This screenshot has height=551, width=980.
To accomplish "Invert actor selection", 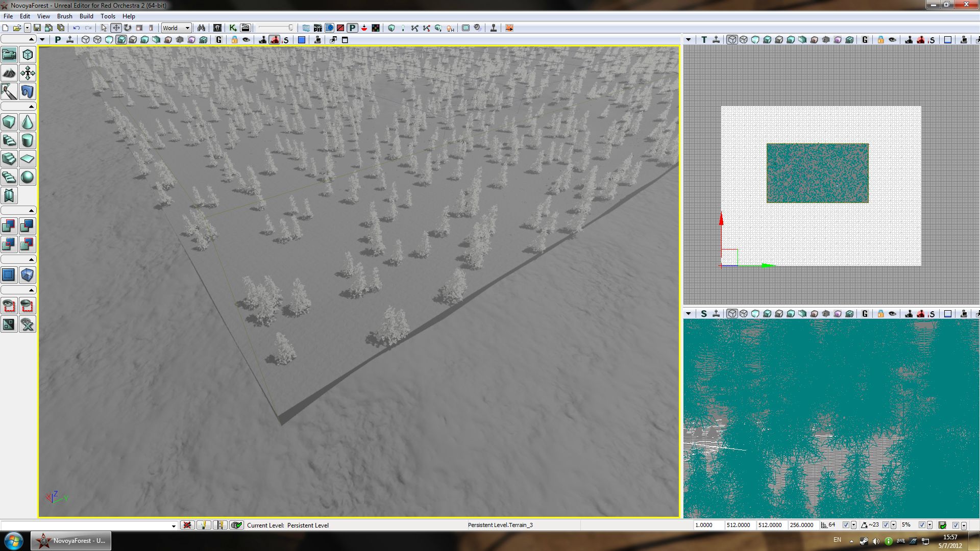I will 9,324.
